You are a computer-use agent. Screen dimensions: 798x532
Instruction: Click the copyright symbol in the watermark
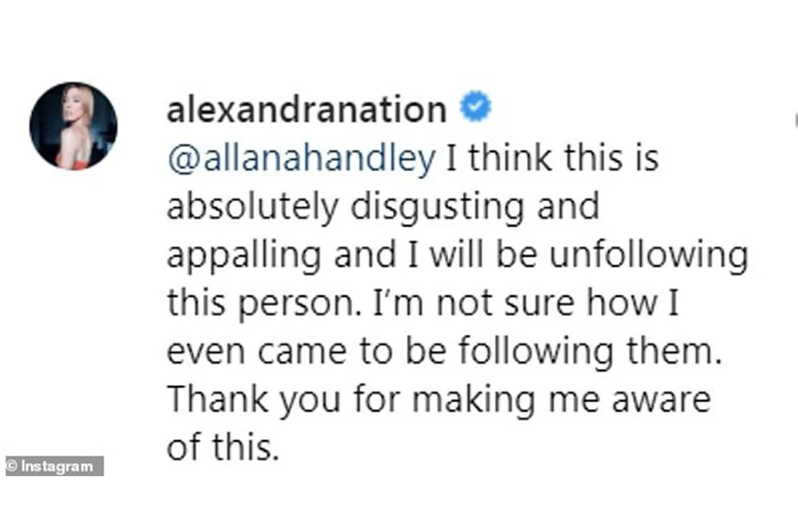coord(12,467)
